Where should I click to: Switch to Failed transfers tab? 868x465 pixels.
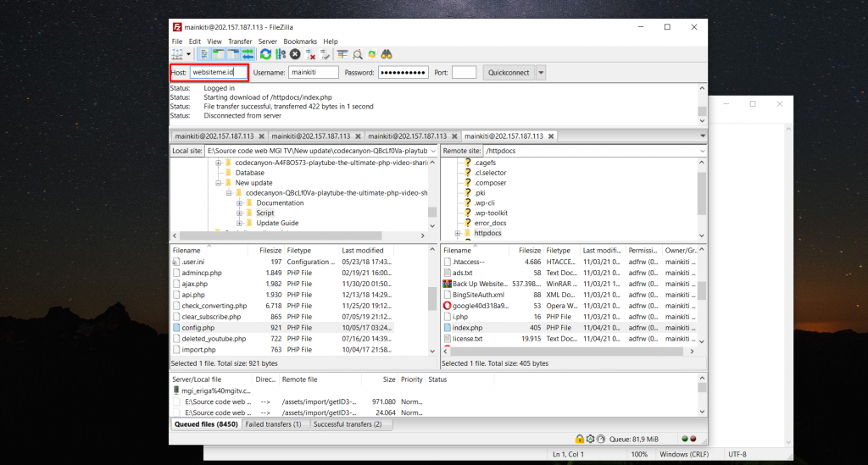(274, 424)
